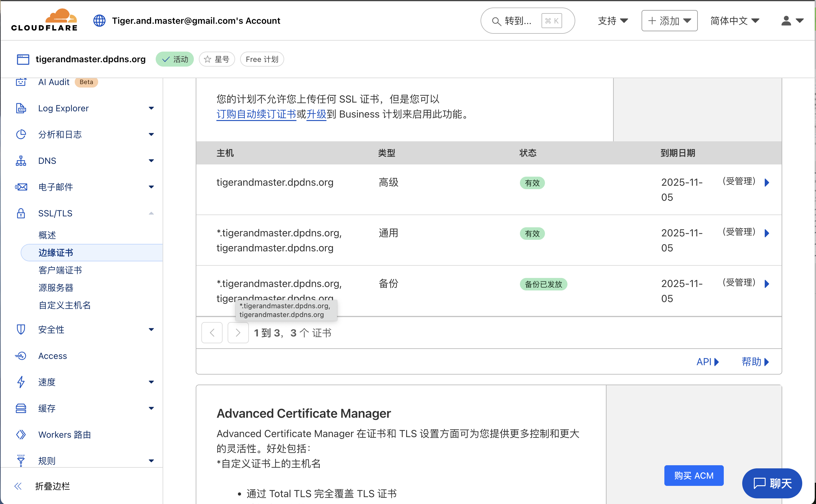Open the 客户端证书 page
This screenshot has width=816, height=504.
[x=60, y=270]
